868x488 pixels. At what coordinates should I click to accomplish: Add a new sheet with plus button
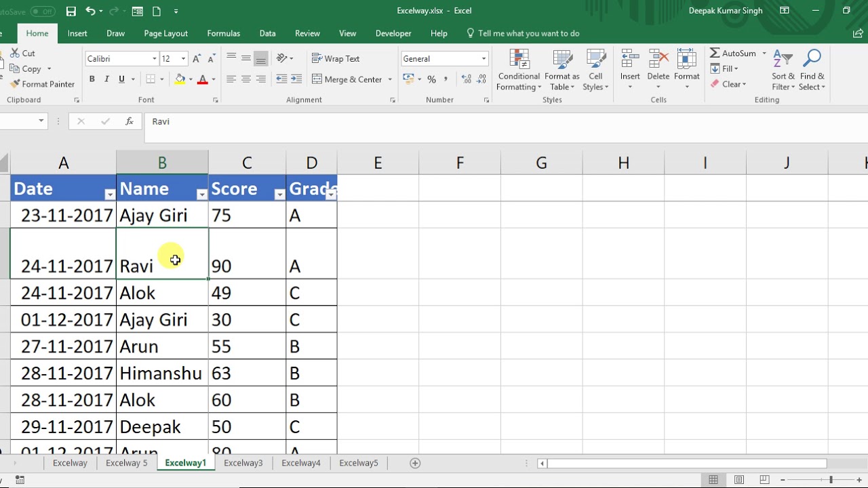point(415,463)
